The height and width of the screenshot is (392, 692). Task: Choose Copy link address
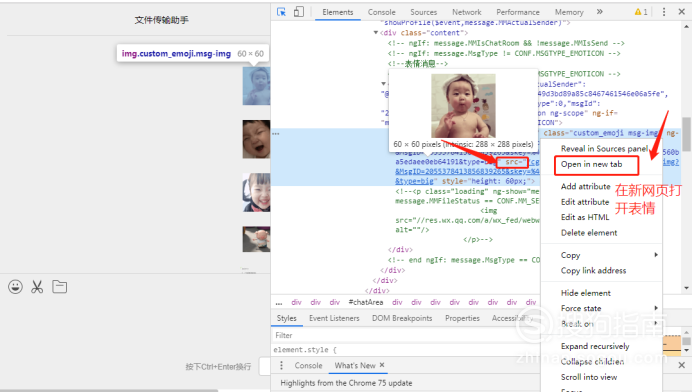point(593,271)
